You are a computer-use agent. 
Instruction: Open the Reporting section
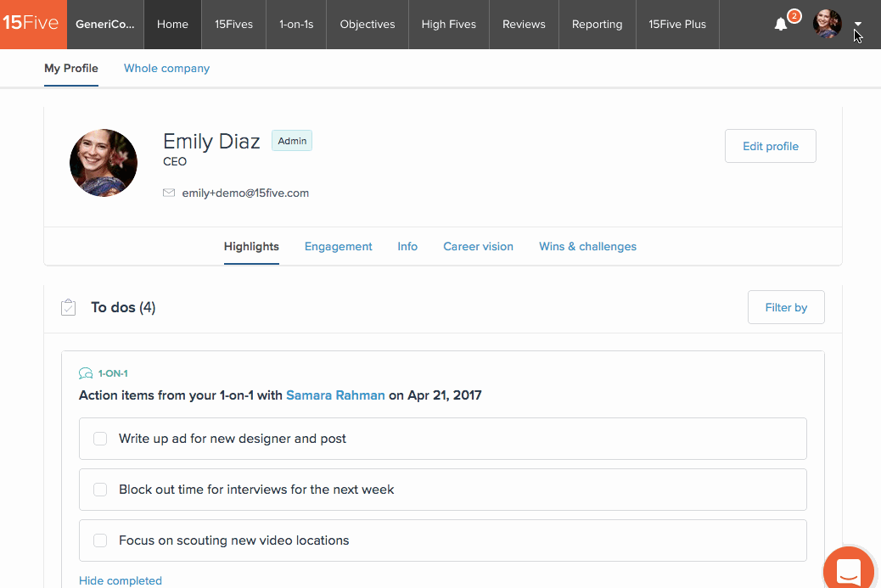[598, 24]
